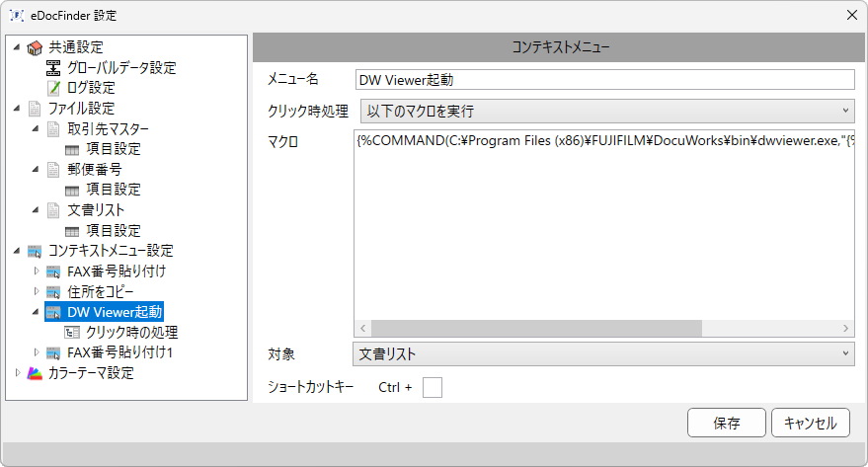The height and width of the screenshot is (467, 868).
Task: Click the メニュー名 text field
Action: 605,80
